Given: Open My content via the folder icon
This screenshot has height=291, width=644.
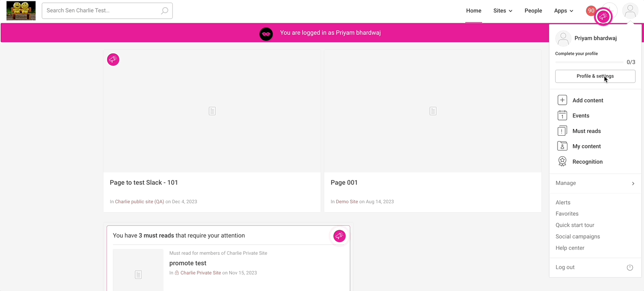Looking at the screenshot, I should pos(562,146).
